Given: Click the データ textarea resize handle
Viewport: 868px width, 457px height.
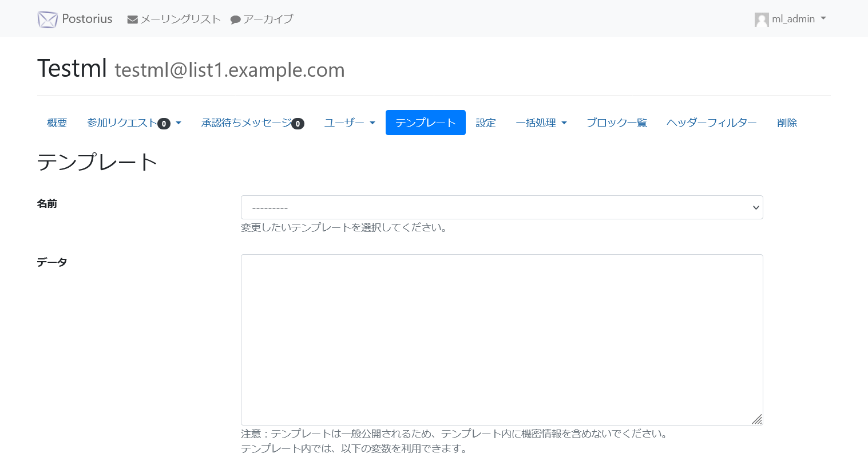Looking at the screenshot, I should [x=757, y=419].
